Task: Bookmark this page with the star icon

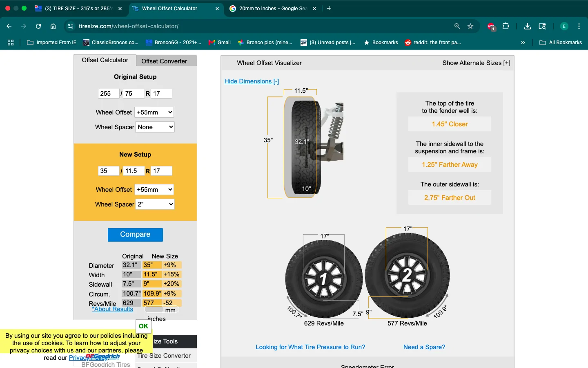Action: point(470,26)
